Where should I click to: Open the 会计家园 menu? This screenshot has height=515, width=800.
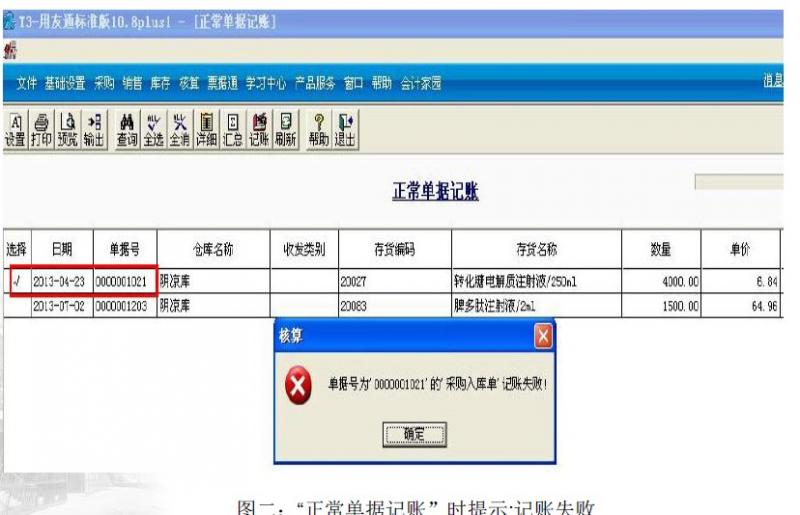pos(421,83)
